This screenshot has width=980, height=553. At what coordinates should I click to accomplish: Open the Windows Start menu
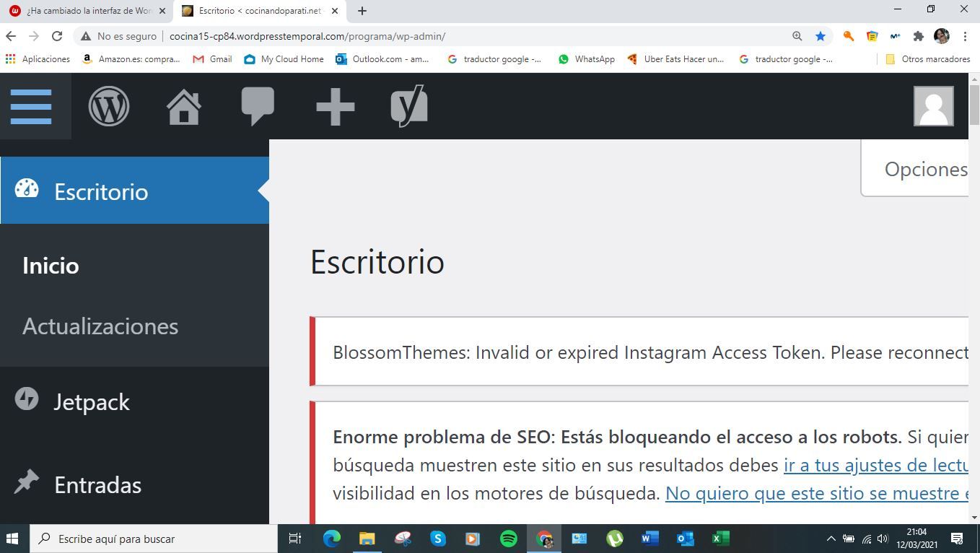point(12,539)
